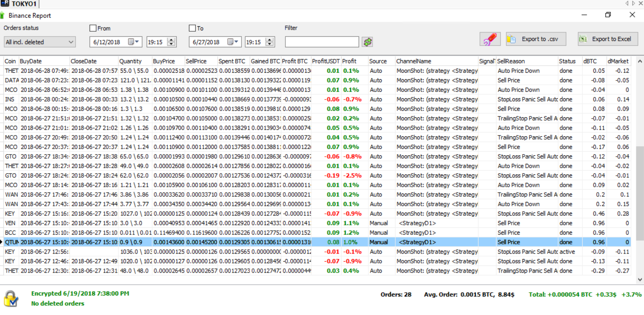This screenshot has height=315, width=644.
Task: Sort by ProfitUSDT column header
Action: pos(326,61)
